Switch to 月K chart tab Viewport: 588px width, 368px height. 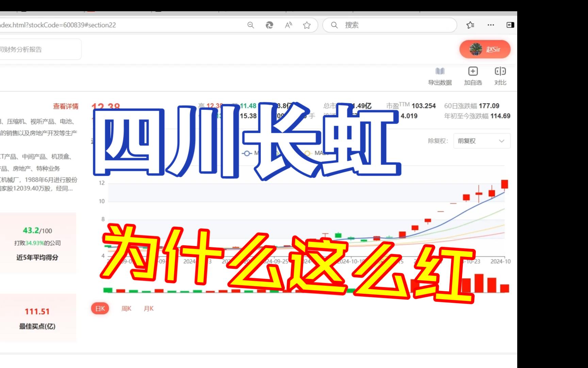tap(149, 308)
